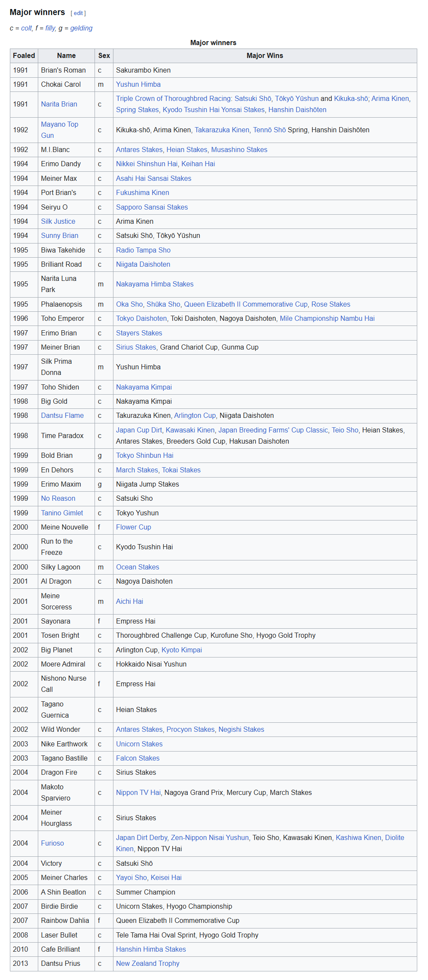Open the Tennō Shō link

coord(269,130)
